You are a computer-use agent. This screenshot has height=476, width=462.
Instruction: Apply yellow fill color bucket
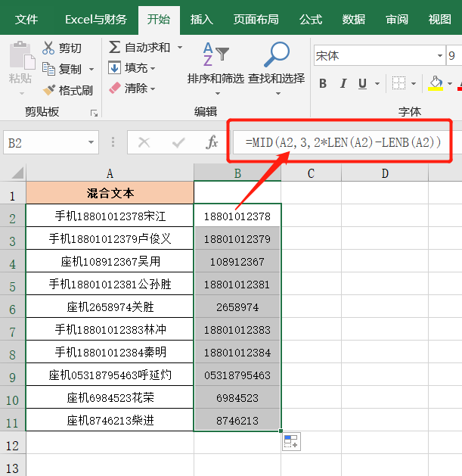pos(436,83)
